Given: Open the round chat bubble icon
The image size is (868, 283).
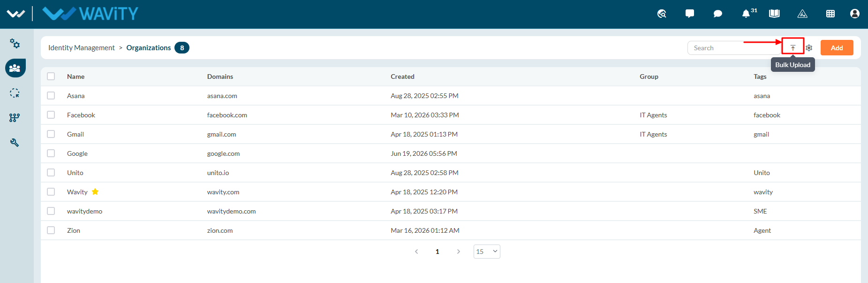Looking at the screenshot, I should click(718, 14).
